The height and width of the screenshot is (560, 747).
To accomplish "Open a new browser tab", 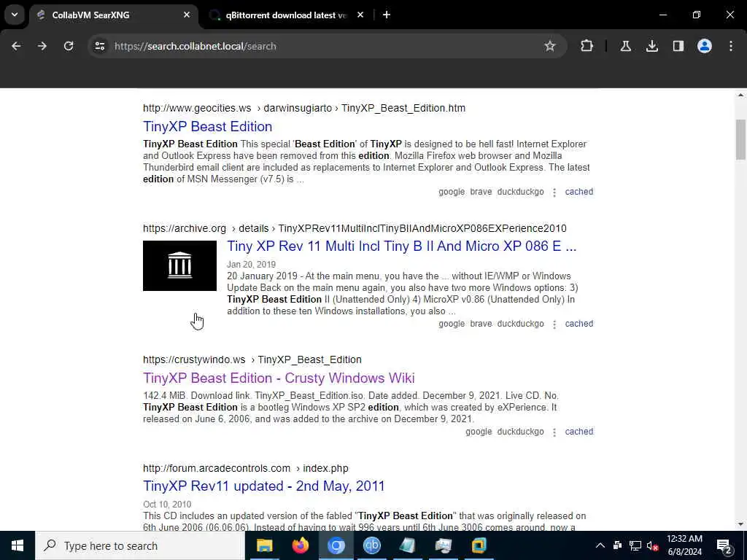I will pyautogui.click(x=387, y=15).
